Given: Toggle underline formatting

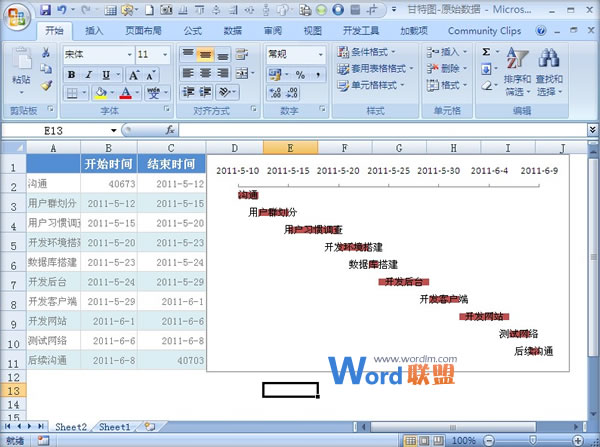Looking at the screenshot, I should pos(106,75).
